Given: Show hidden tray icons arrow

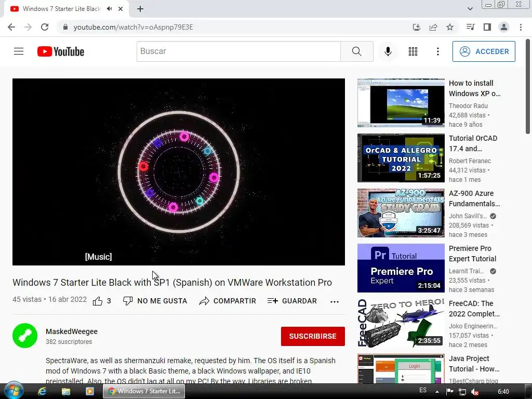Looking at the screenshot, I should [437, 392].
